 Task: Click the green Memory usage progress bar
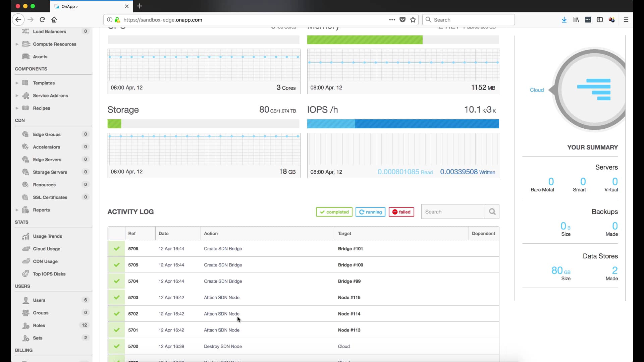point(365,40)
